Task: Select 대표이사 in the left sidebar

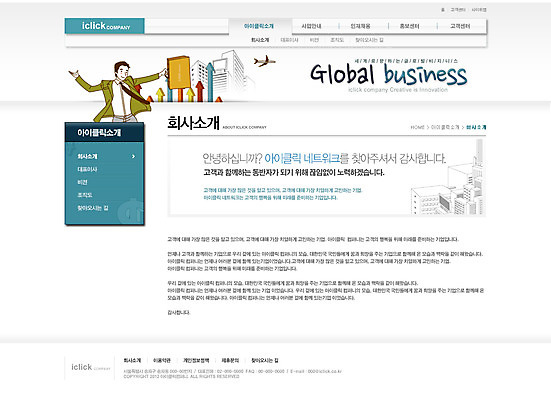Action: [x=87, y=169]
